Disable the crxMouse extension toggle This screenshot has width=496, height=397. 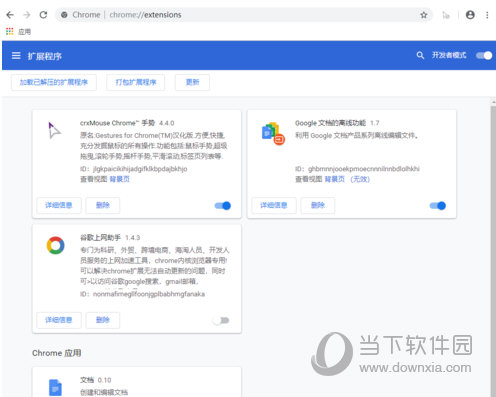pyautogui.click(x=223, y=206)
